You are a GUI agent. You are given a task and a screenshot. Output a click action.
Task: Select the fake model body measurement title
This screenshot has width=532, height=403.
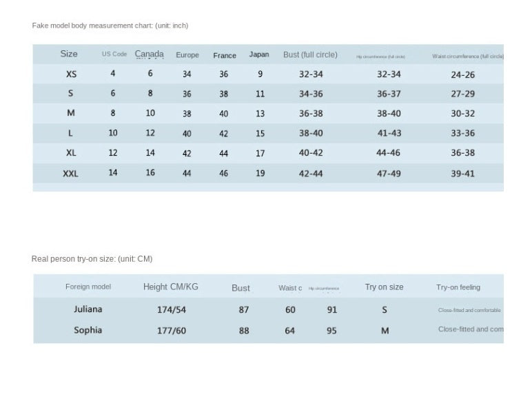110,25
